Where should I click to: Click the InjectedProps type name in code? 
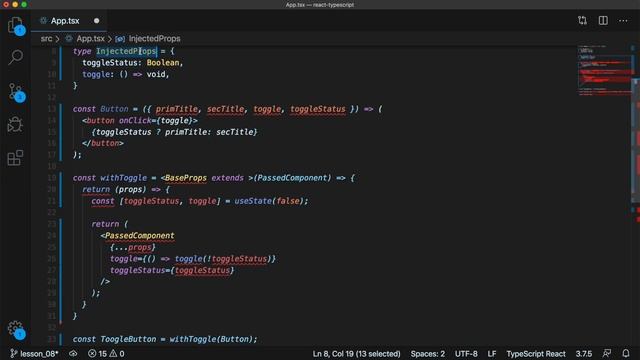[127, 51]
